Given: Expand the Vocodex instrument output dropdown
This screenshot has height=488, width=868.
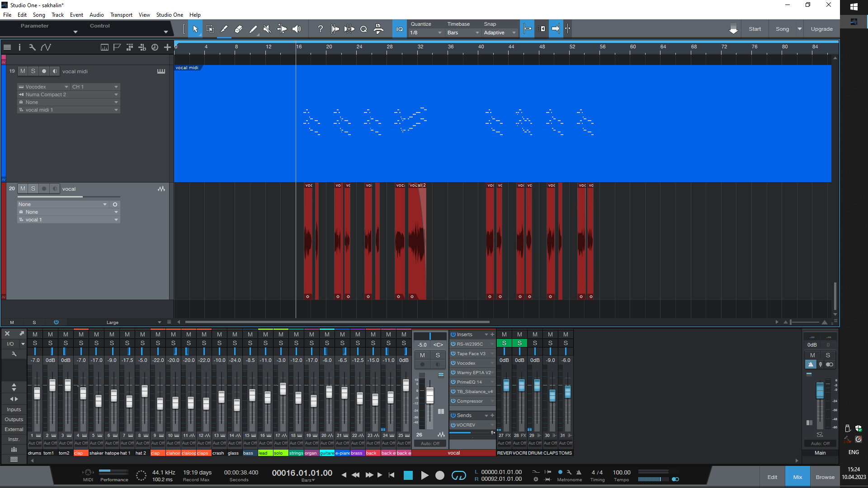Looking at the screenshot, I should pos(66,87).
